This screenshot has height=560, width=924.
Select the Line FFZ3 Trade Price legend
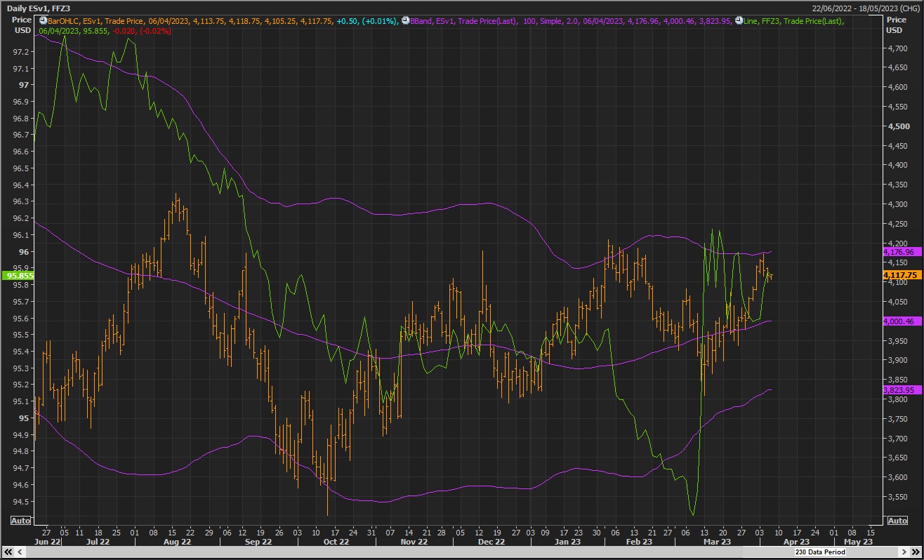pos(793,21)
